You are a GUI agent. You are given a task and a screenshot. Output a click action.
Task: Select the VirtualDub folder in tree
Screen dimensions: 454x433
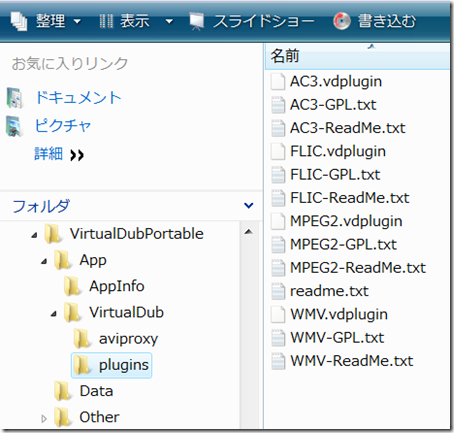pos(127,312)
